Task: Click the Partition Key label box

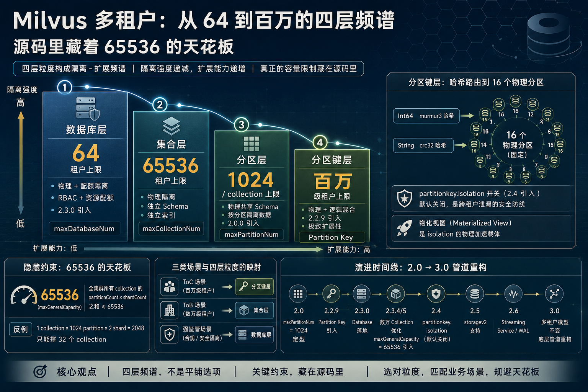Action: tap(331, 237)
